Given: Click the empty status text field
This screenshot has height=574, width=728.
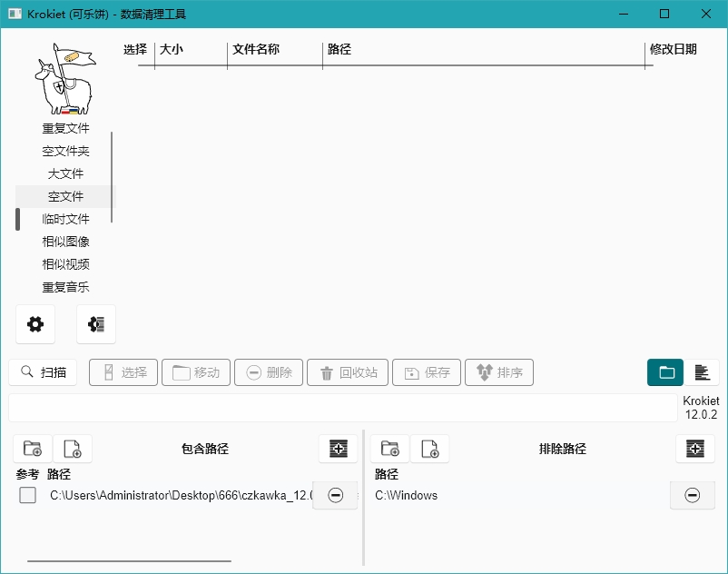Looking at the screenshot, I should [343, 408].
